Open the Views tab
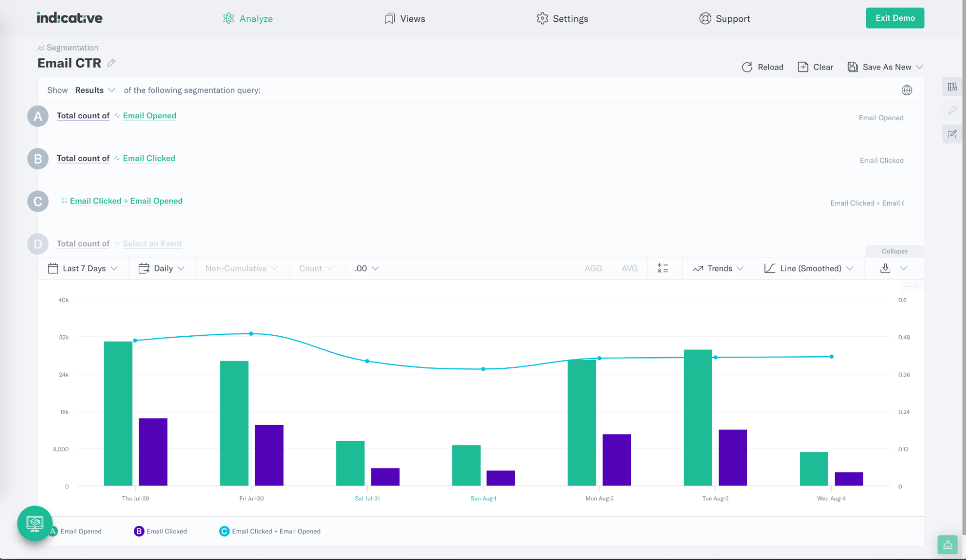Viewport: 966px width, 560px height. 404,18
